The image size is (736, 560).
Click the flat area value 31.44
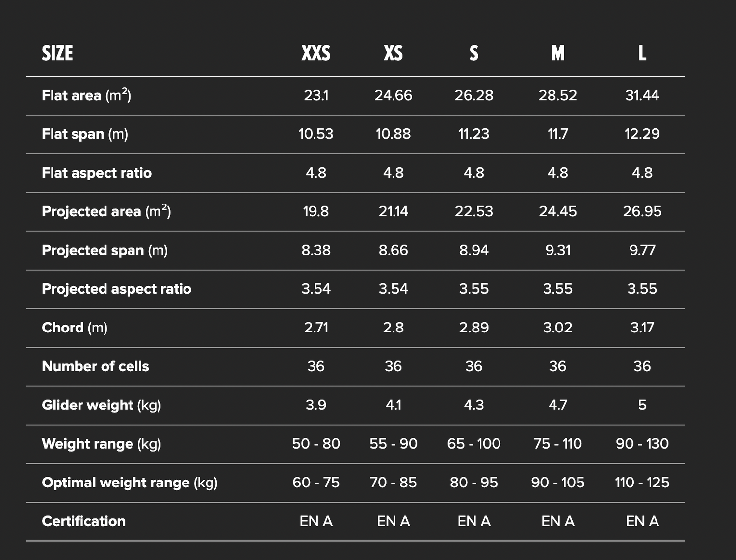[642, 95]
